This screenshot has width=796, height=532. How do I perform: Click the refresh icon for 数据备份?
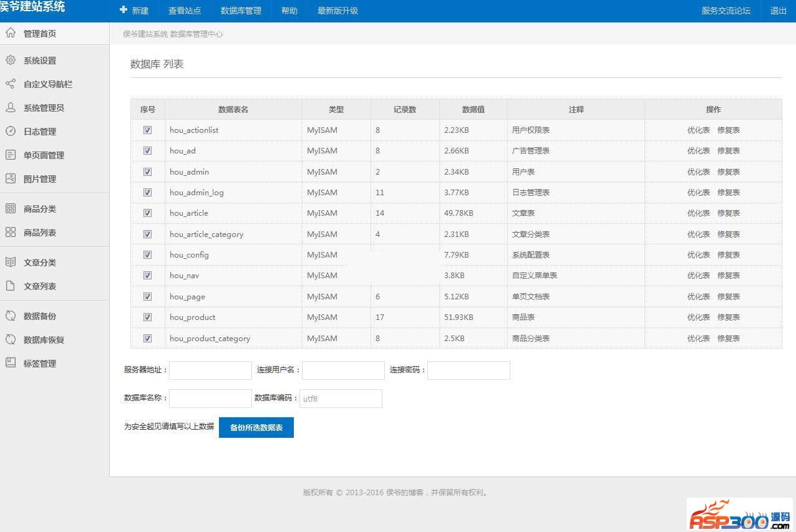click(x=11, y=316)
